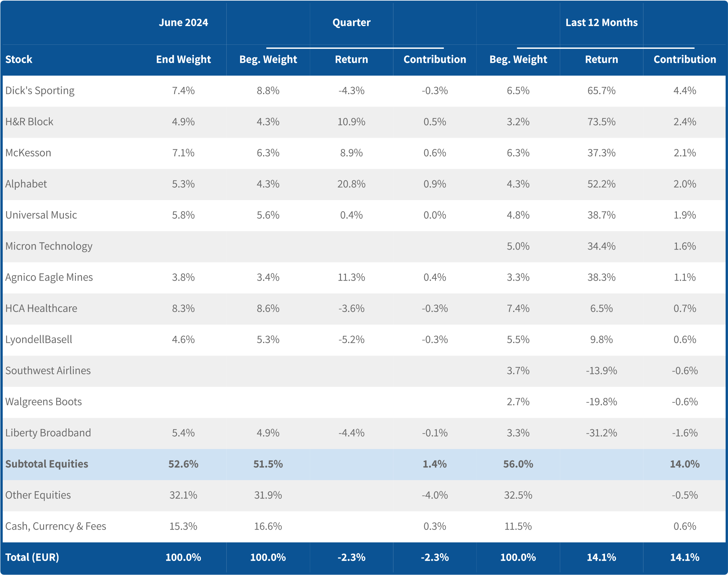Click the Stock column header
The height and width of the screenshot is (575, 728).
pyautogui.click(x=19, y=59)
